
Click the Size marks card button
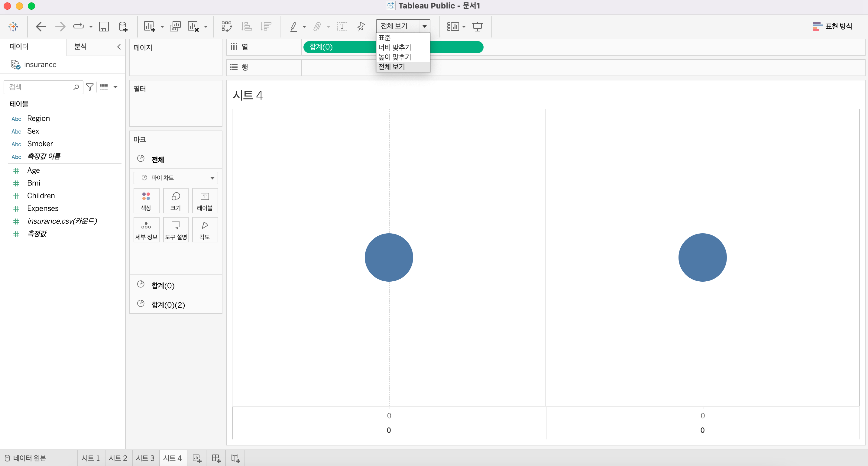[x=176, y=201]
